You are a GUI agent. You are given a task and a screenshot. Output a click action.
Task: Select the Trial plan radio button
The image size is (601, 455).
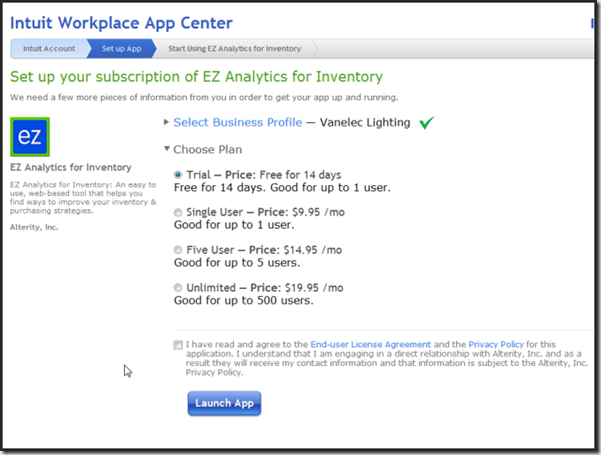(177, 175)
